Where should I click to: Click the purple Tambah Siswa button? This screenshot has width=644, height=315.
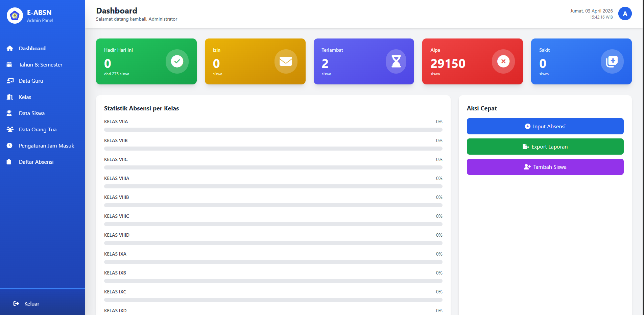545,167
